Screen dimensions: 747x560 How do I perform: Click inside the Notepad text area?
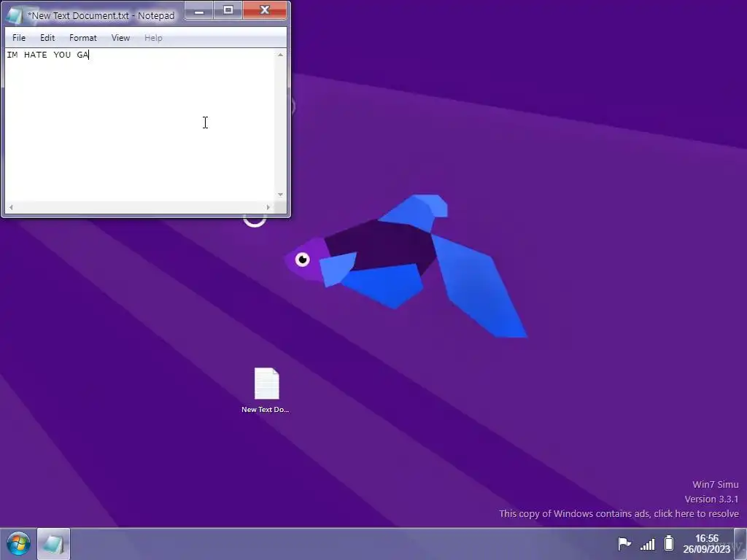(140, 125)
